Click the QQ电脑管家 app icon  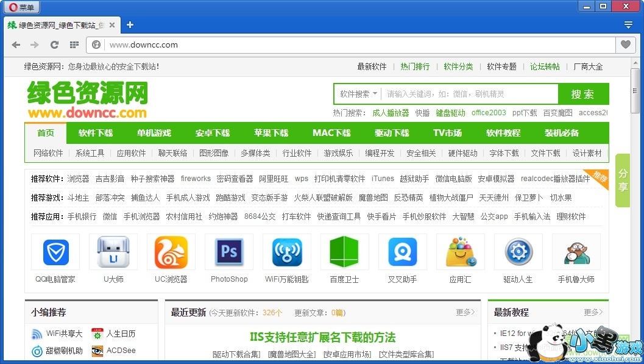click(x=55, y=252)
